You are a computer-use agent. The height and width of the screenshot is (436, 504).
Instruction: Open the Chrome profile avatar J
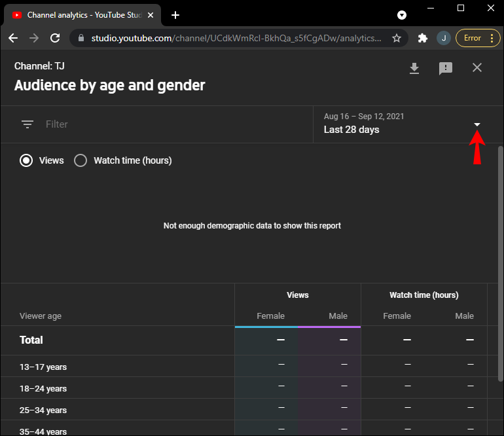click(443, 38)
